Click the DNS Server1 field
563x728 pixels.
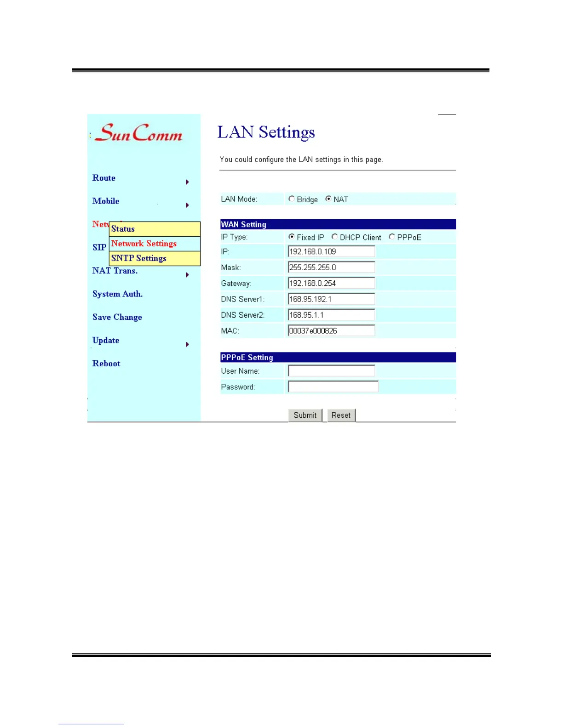[x=331, y=299]
